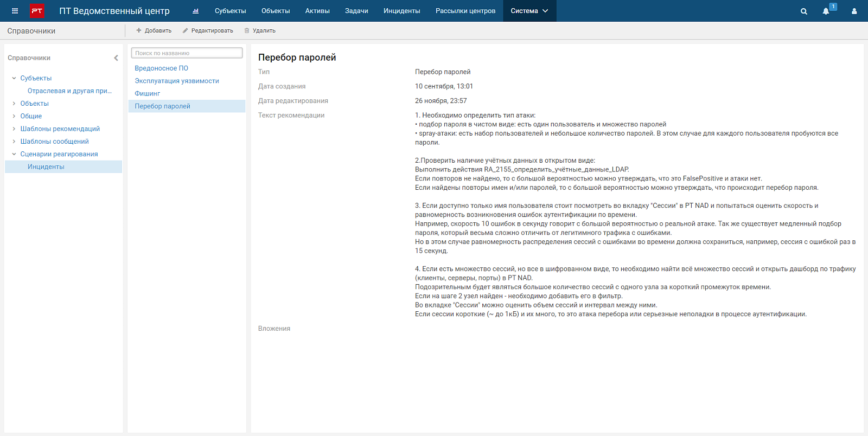Expand the Шаблоны рекомендаций node
The width and height of the screenshot is (868, 436).
click(14, 129)
